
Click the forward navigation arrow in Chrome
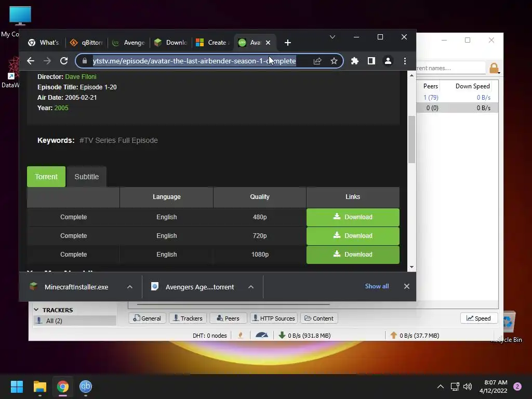click(x=47, y=61)
